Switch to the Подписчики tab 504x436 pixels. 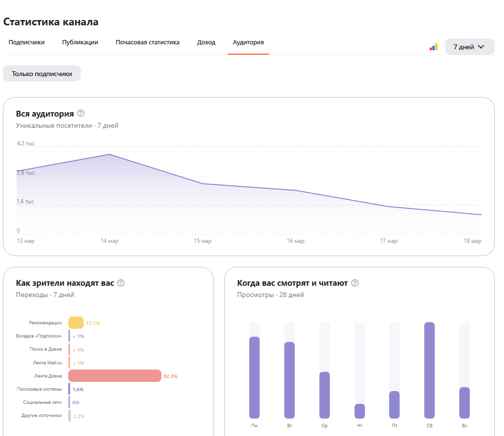pyautogui.click(x=26, y=42)
